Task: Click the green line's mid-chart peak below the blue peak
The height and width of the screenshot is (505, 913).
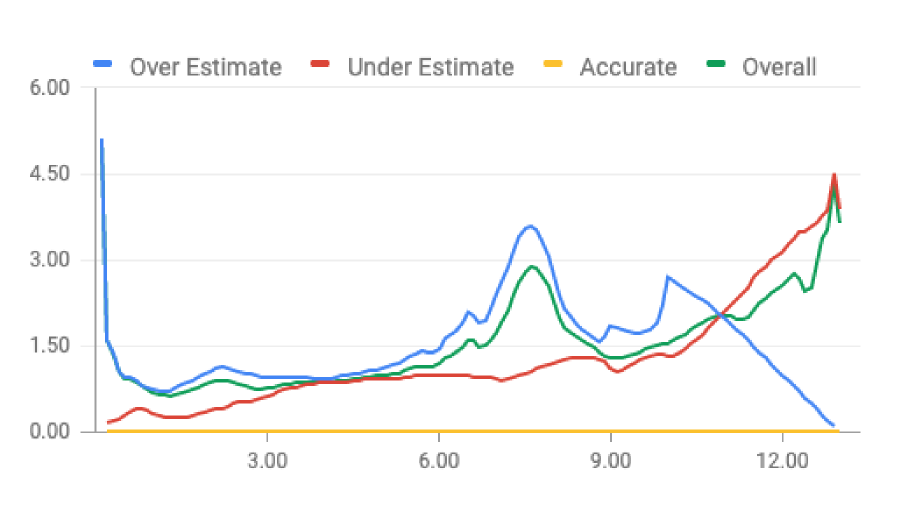Action: tap(532, 267)
